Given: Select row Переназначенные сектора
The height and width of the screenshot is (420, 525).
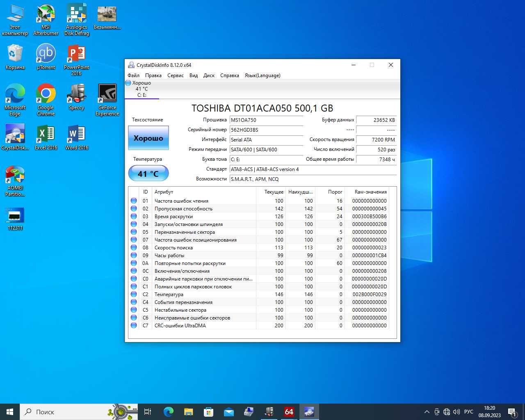Looking at the screenshot, I should point(259,232).
